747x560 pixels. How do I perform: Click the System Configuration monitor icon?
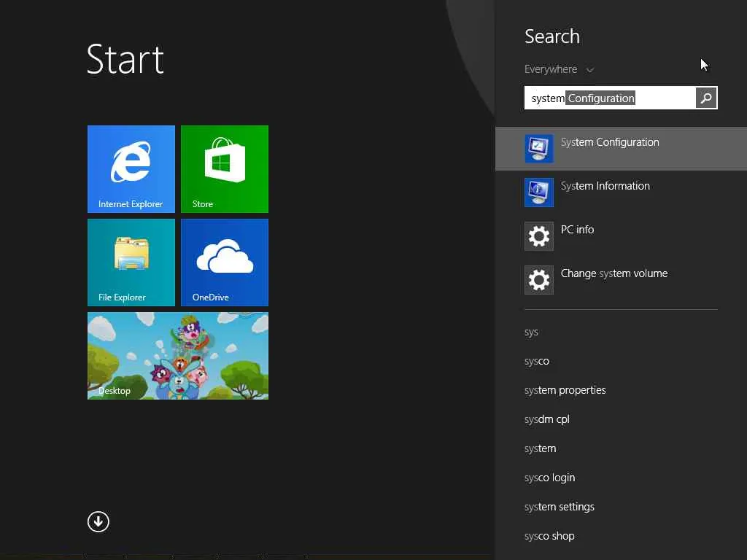(539, 149)
